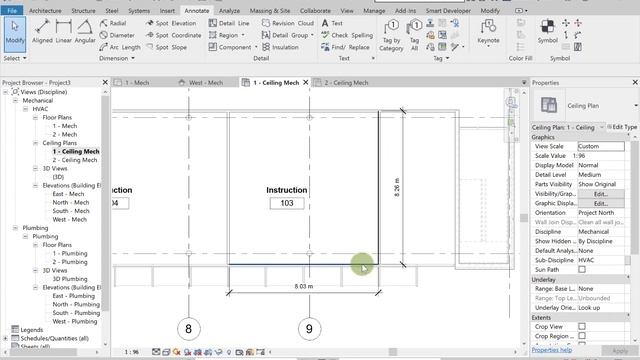Activate the Aligned dimension tool
Viewport: 640px width, 360px height.
click(42, 32)
